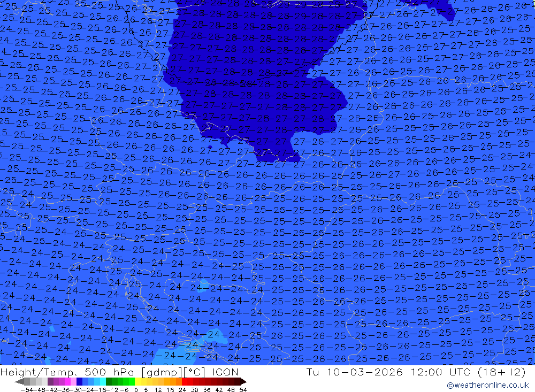
Task: Click the dark purple swatch in the legend
Action: [x=50, y=381]
